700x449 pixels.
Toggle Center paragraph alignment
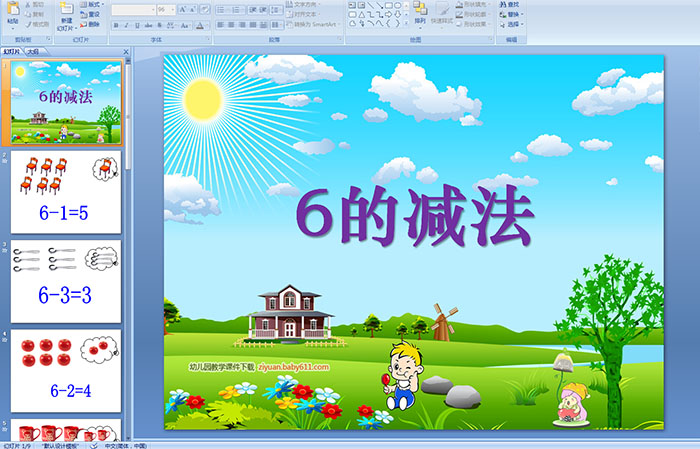pos(231,25)
